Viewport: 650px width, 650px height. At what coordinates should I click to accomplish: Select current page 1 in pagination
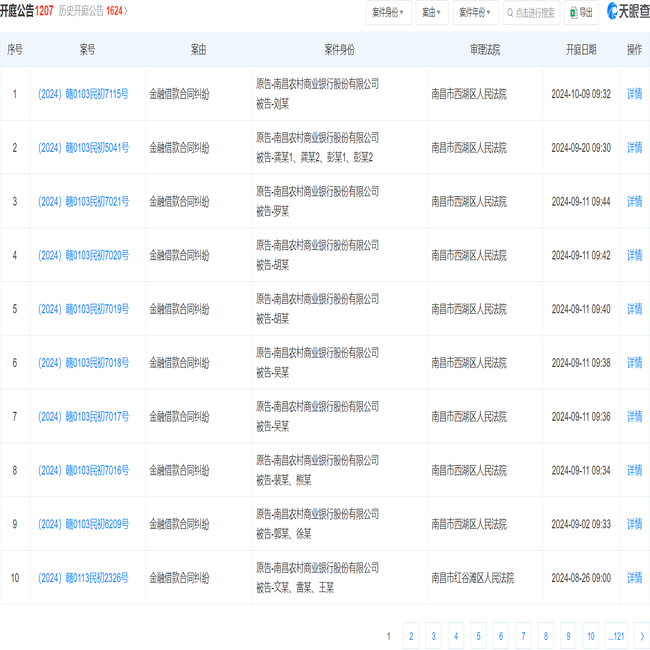388,636
